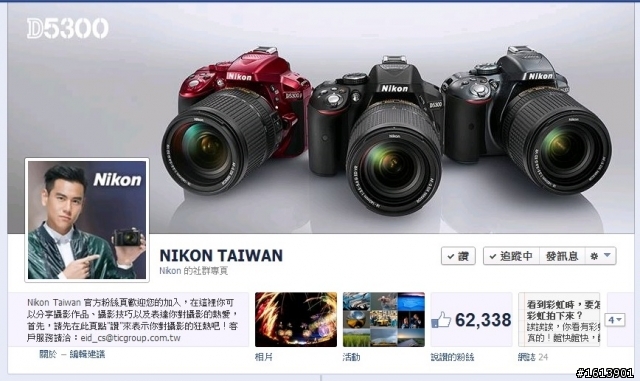
Task: Click the 發訊息 message button
Action: point(562,256)
